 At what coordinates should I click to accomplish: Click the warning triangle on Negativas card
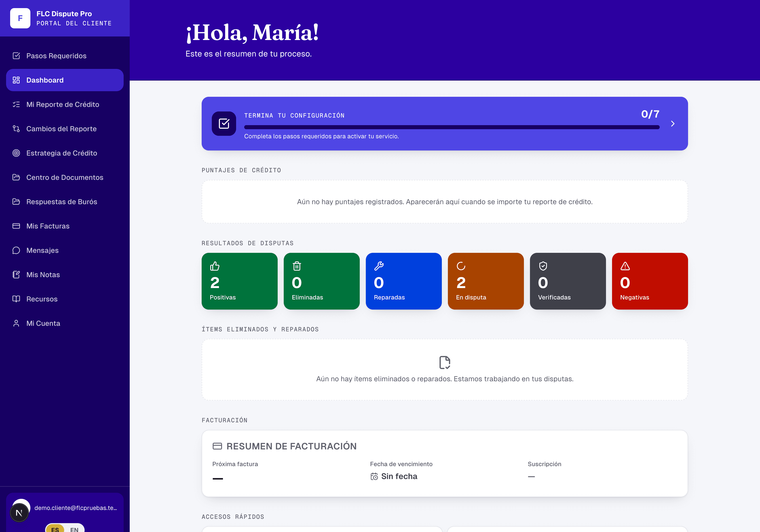click(625, 266)
